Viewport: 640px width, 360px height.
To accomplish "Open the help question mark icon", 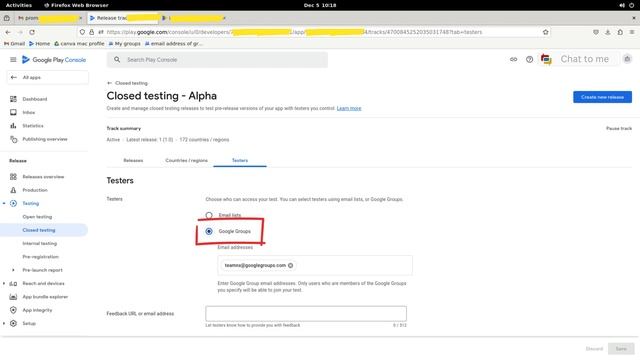I will point(529,60).
